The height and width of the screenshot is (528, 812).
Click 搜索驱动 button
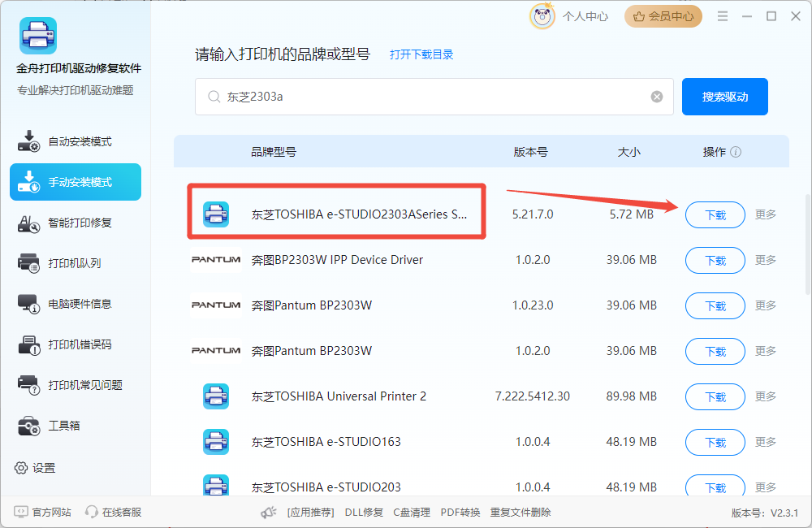click(724, 97)
